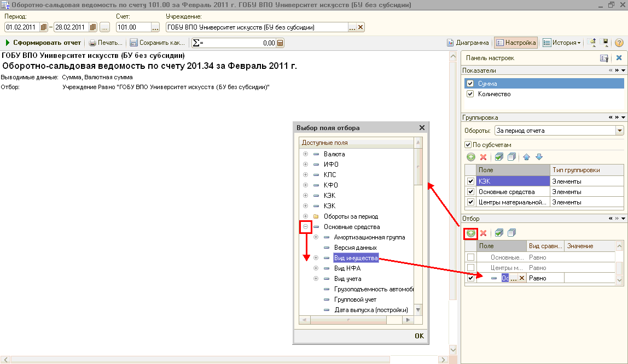This screenshot has height=364, width=628.
Task: Open the Обороты dropdown list
Action: (x=619, y=131)
